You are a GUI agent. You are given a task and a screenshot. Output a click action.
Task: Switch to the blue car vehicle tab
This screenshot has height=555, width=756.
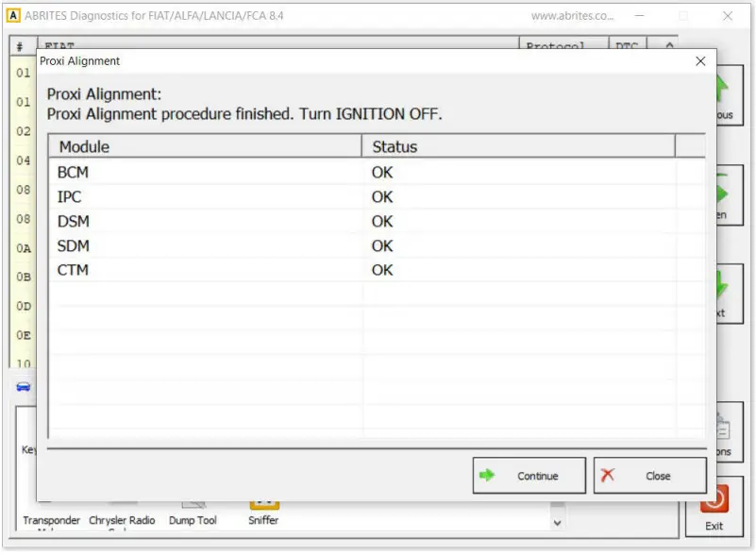(x=22, y=386)
